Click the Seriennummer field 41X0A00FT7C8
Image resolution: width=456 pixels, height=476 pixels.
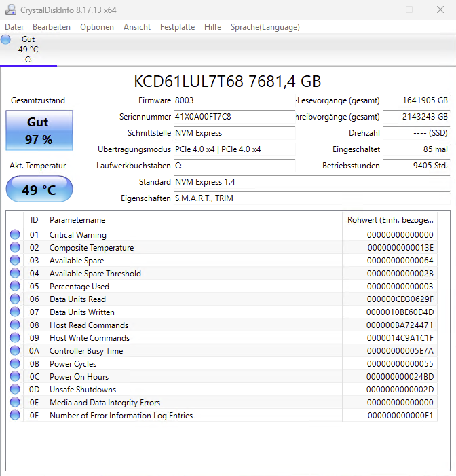[235, 117]
